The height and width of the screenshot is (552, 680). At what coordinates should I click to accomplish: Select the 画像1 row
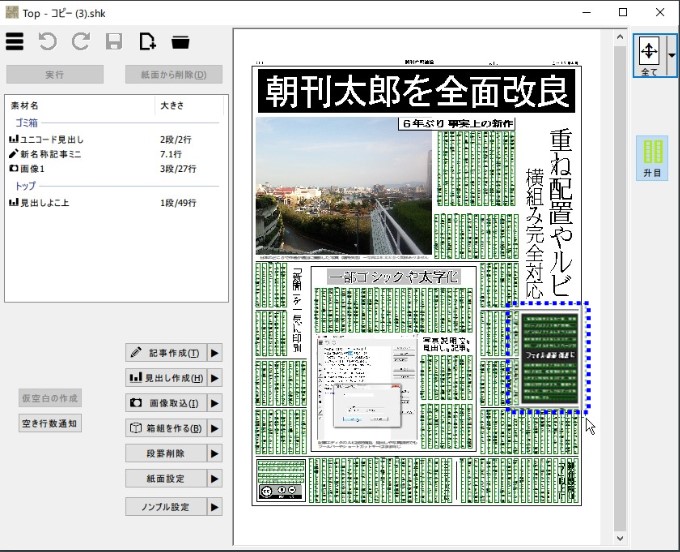point(115,169)
